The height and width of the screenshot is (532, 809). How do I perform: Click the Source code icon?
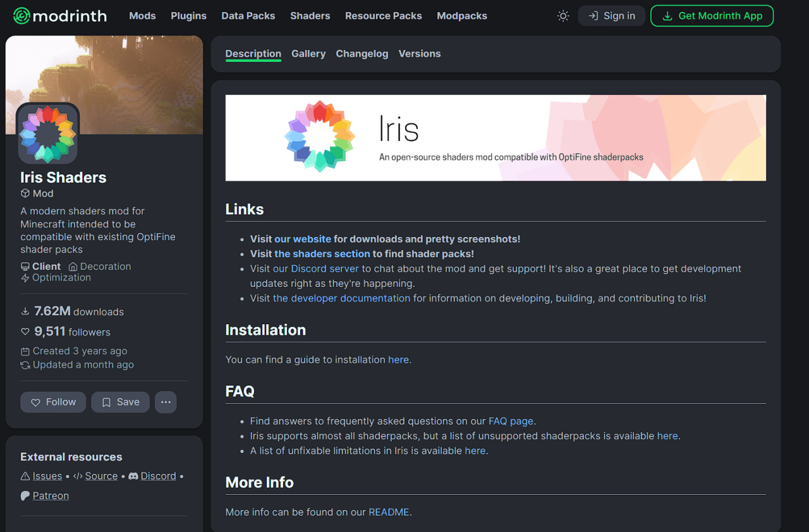coord(78,476)
